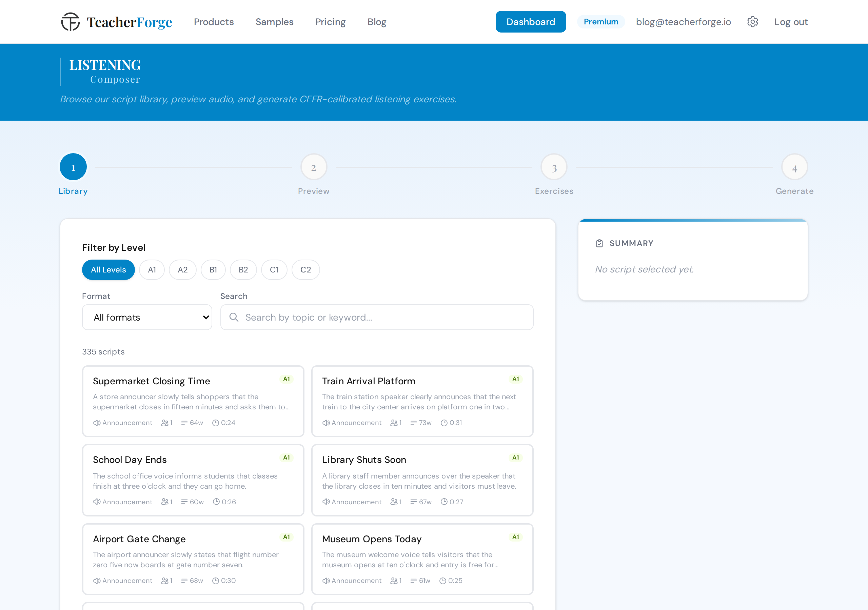Click the 335 scripts count text
This screenshot has width=868, height=610.
[x=103, y=352]
